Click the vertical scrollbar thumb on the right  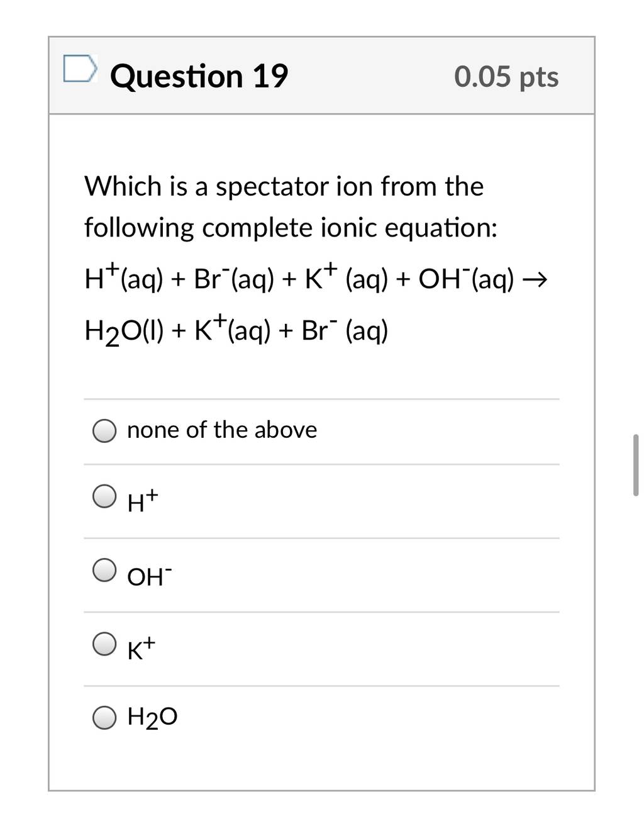pos(636,465)
